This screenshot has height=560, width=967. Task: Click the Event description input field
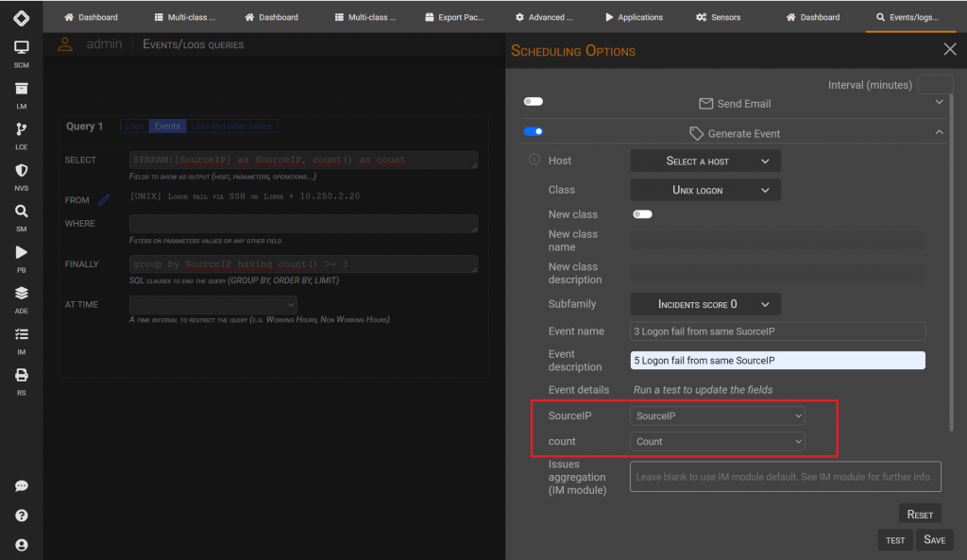pyautogui.click(x=778, y=360)
